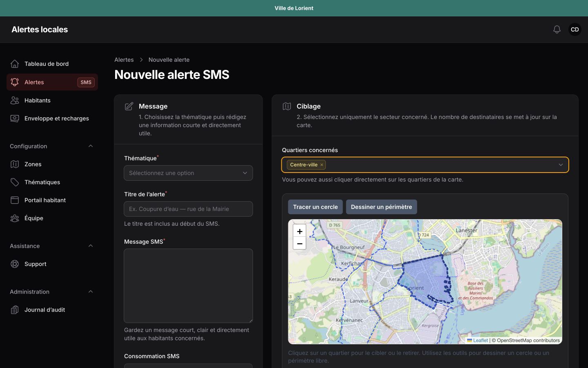The image size is (588, 368).
Task: Click the Kervénanec label on the map
Action: point(349,320)
